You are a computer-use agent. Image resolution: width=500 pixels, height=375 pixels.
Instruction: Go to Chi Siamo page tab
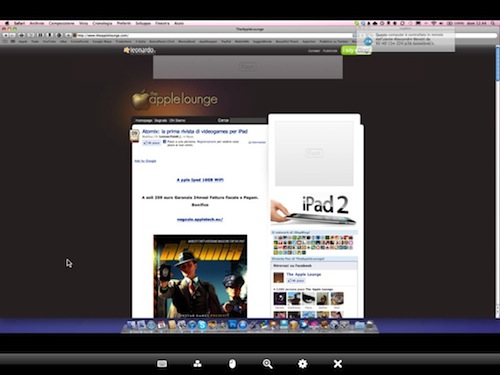click(177, 120)
